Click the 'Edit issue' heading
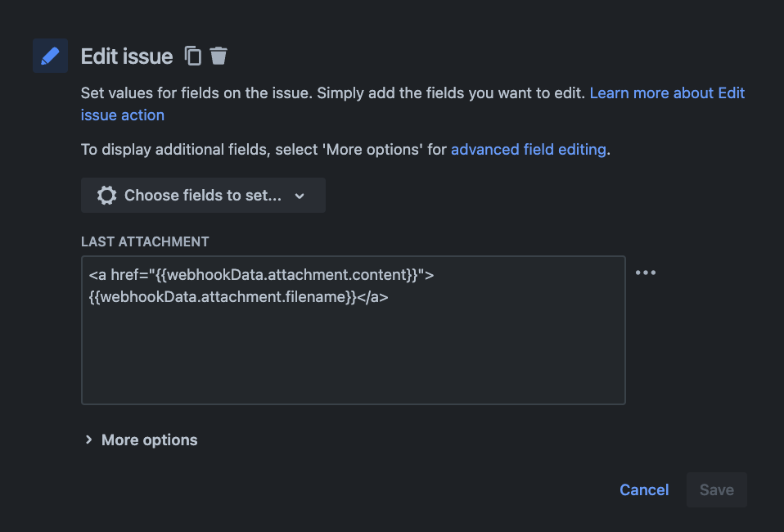The width and height of the screenshot is (784, 532). pos(127,56)
